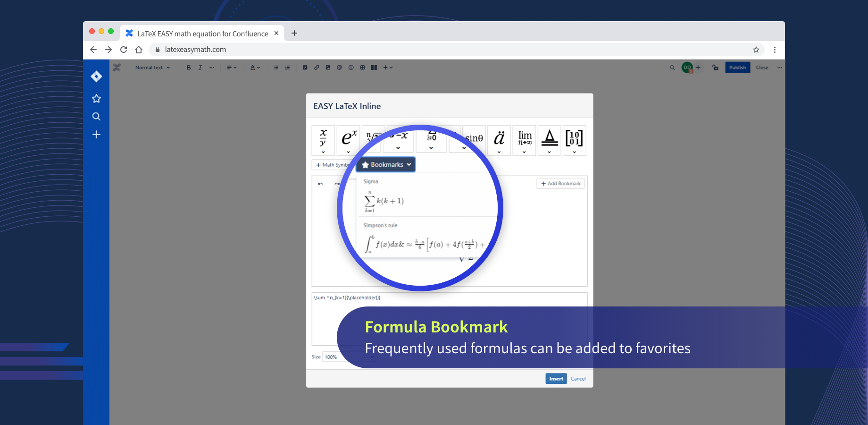Select the Sigma bookmarked formula
Screen dimensions: 868x425
[x=427, y=195]
